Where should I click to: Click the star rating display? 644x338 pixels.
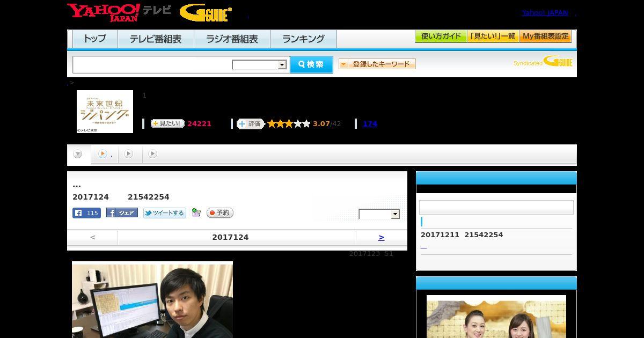[x=289, y=123]
